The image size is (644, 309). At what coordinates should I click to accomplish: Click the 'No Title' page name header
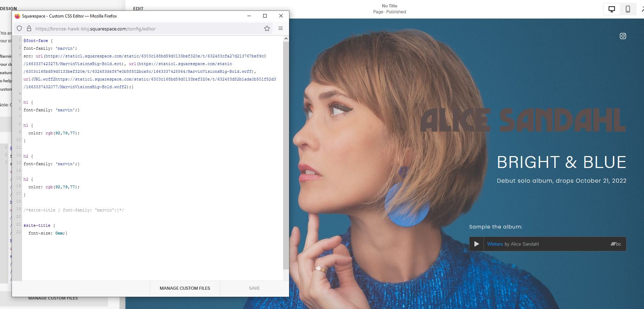click(390, 6)
